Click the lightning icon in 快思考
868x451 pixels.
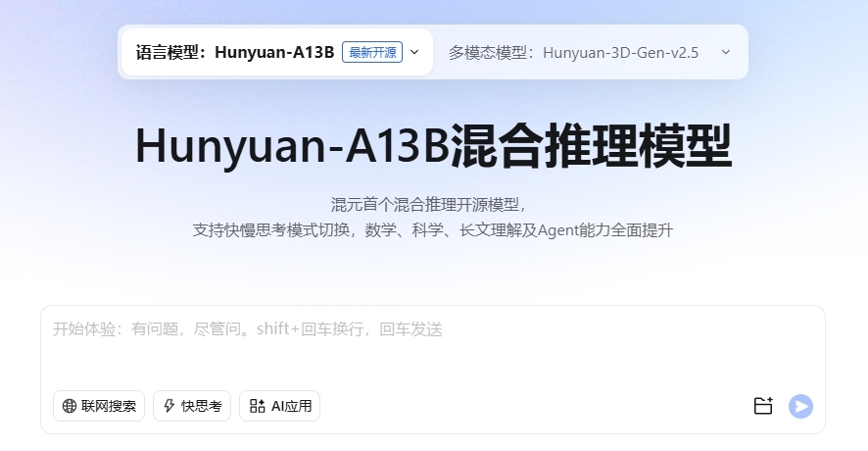tap(169, 406)
